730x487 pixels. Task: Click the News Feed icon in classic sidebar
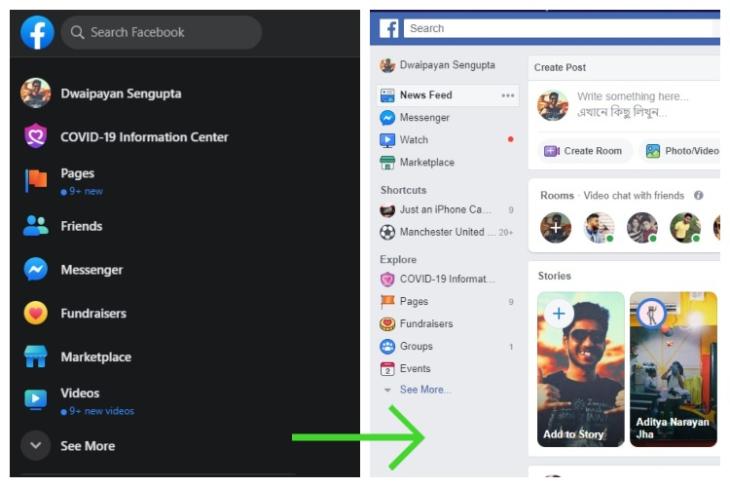coord(387,95)
